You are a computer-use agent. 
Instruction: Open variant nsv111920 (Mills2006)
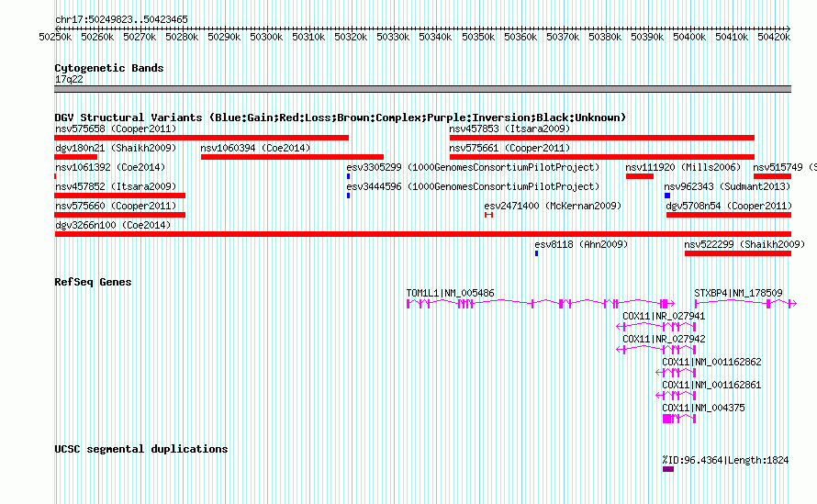(683, 167)
